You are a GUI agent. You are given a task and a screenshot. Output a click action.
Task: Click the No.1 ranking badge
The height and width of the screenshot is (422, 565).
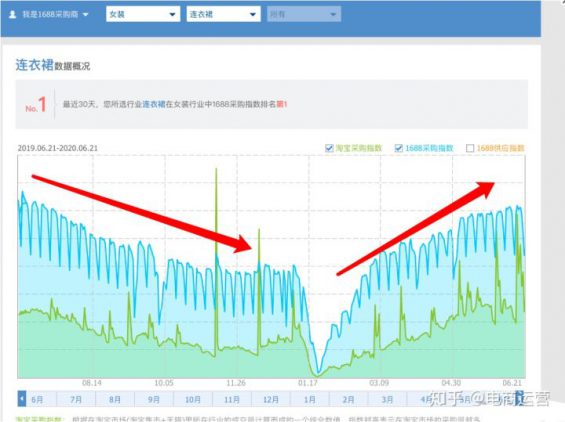click(36, 105)
